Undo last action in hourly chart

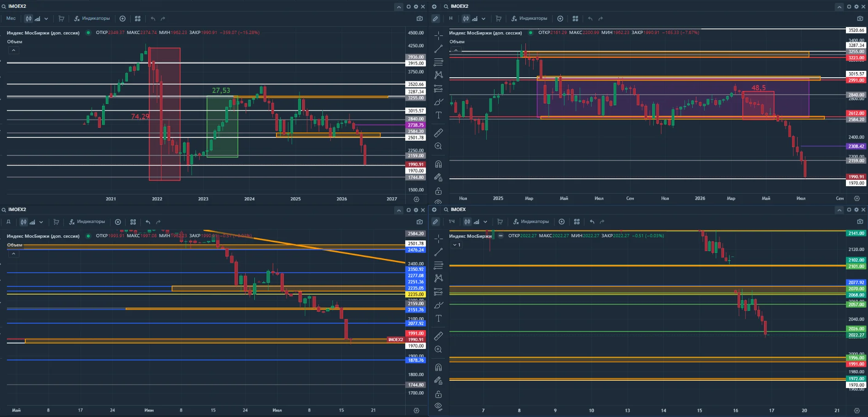click(592, 222)
